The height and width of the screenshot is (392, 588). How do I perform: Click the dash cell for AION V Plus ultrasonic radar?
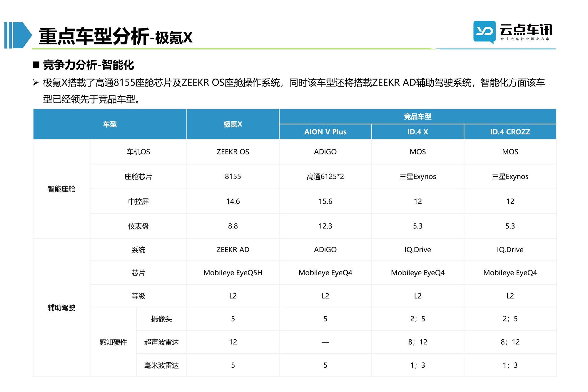[325, 342]
